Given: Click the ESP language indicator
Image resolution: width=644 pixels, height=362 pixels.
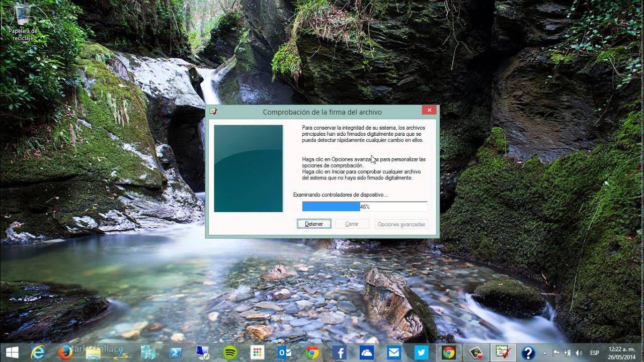Looking at the screenshot, I should [x=594, y=352].
